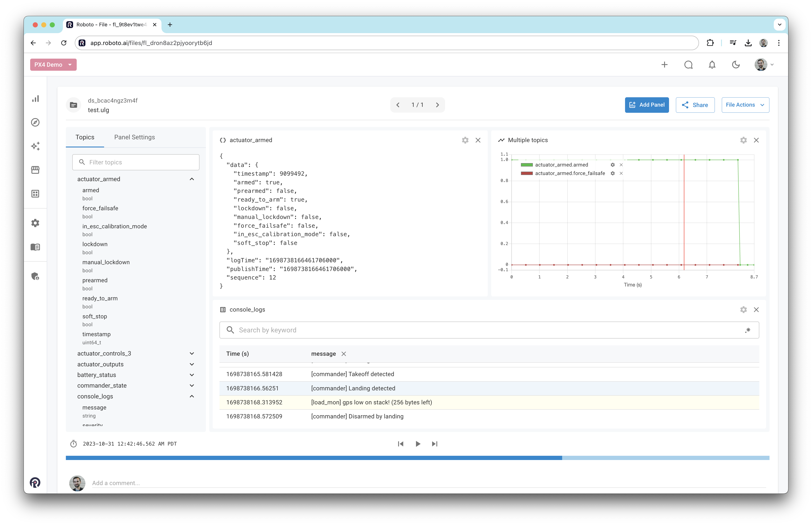Skip to end of playback
812x525 pixels.
point(434,444)
